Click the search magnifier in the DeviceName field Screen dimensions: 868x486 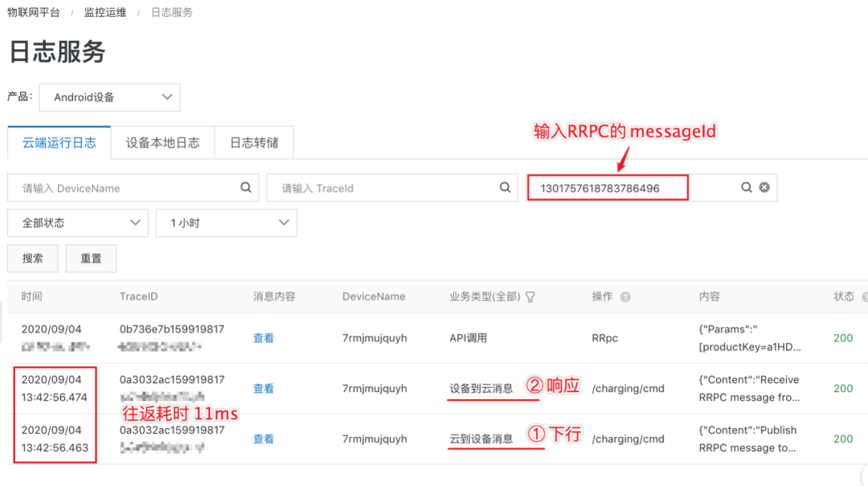pos(246,186)
